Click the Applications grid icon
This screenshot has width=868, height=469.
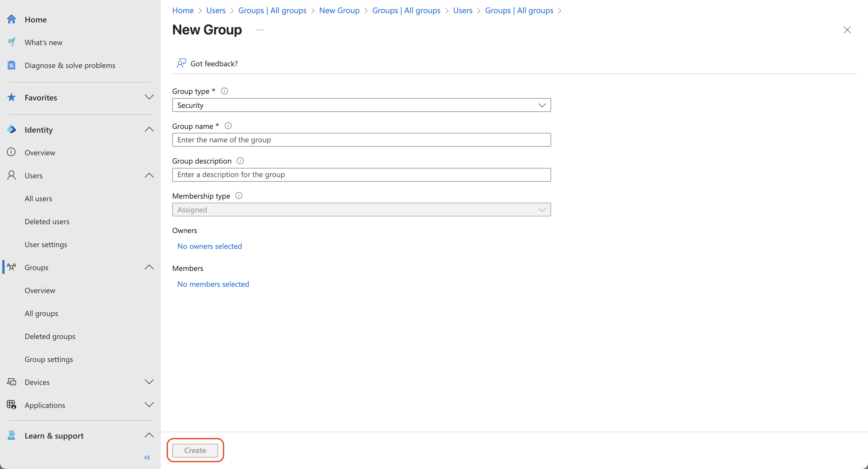pyautogui.click(x=11, y=405)
